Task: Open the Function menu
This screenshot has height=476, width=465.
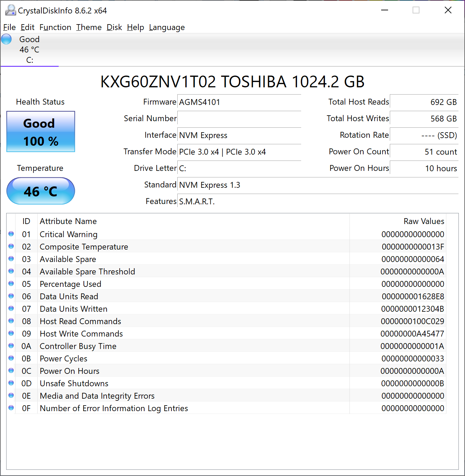Action: point(55,27)
